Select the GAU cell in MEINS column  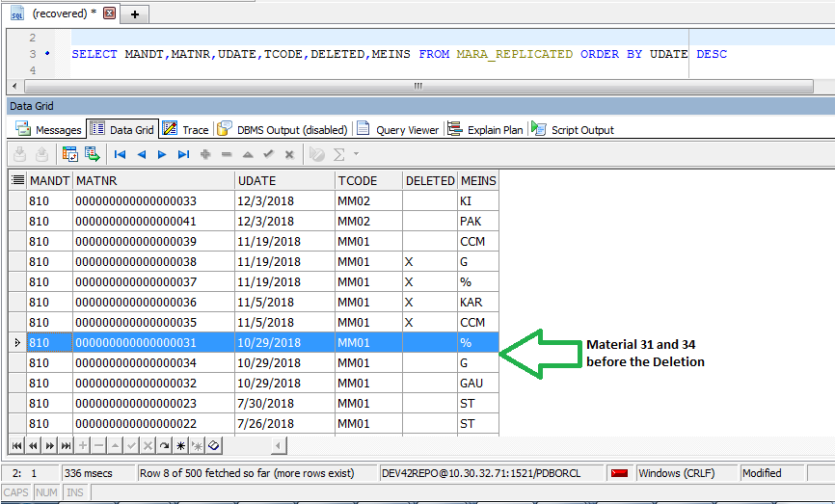pyautogui.click(x=478, y=383)
